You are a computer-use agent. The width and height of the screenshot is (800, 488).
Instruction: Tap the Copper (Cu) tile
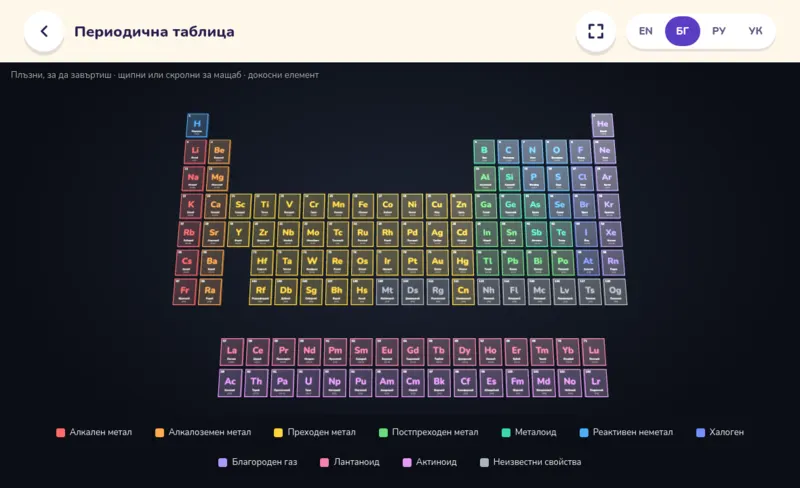click(437, 206)
